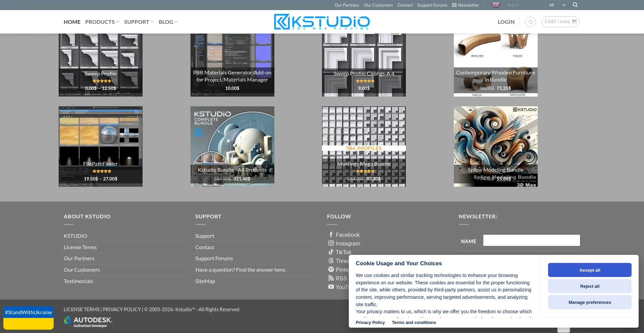This screenshot has height=333, width=644.
Task: Click the Pinterest icon in Follow section
Action: 331,270
